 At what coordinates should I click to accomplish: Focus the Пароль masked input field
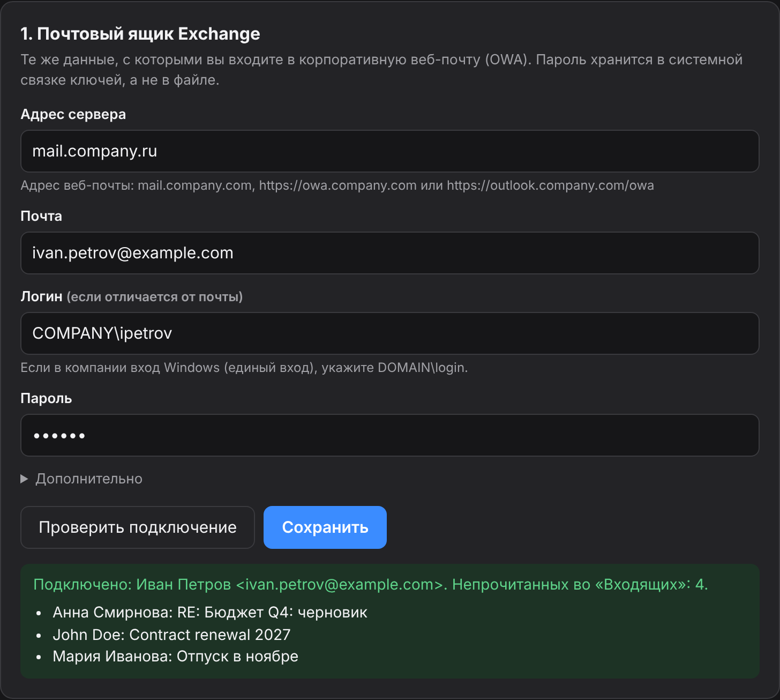tap(390, 435)
